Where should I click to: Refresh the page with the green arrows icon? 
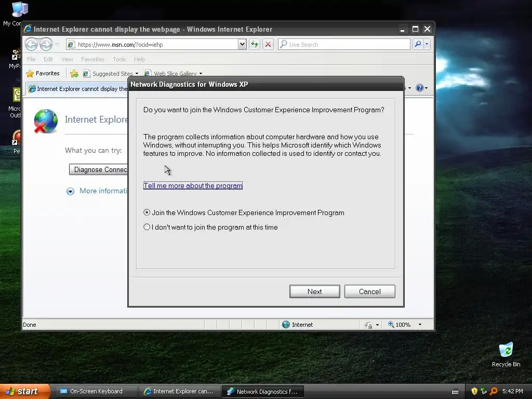tap(255, 45)
